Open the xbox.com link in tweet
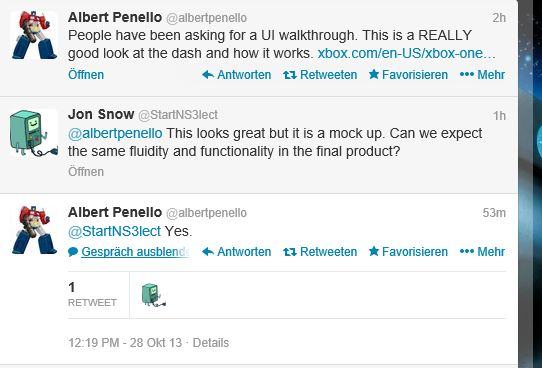 (406, 53)
